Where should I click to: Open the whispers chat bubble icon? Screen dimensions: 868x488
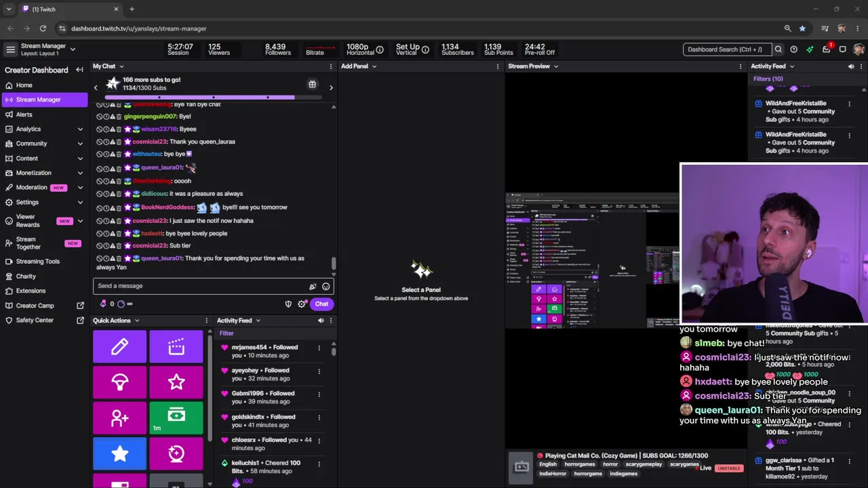(843, 49)
